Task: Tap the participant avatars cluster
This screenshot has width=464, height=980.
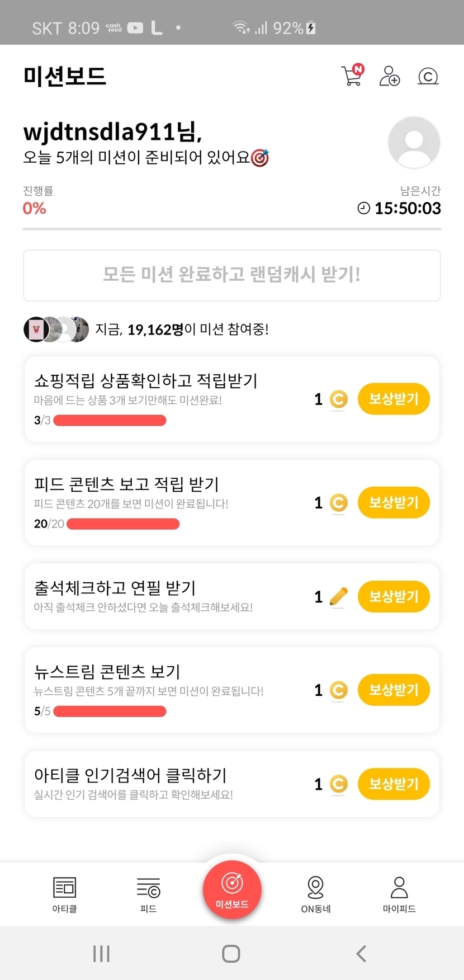Action: (x=56, y=329)
